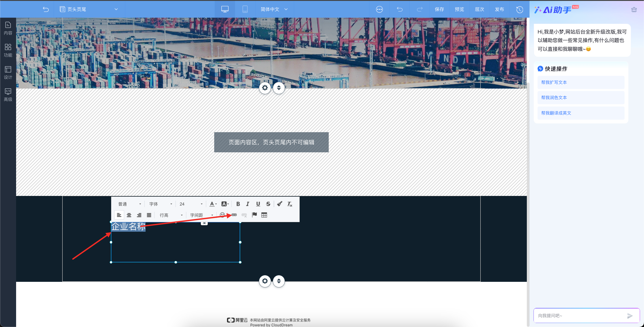Align text left
Image resolution: width=644 pixels, height=327 pixels.
pos(119,215)
